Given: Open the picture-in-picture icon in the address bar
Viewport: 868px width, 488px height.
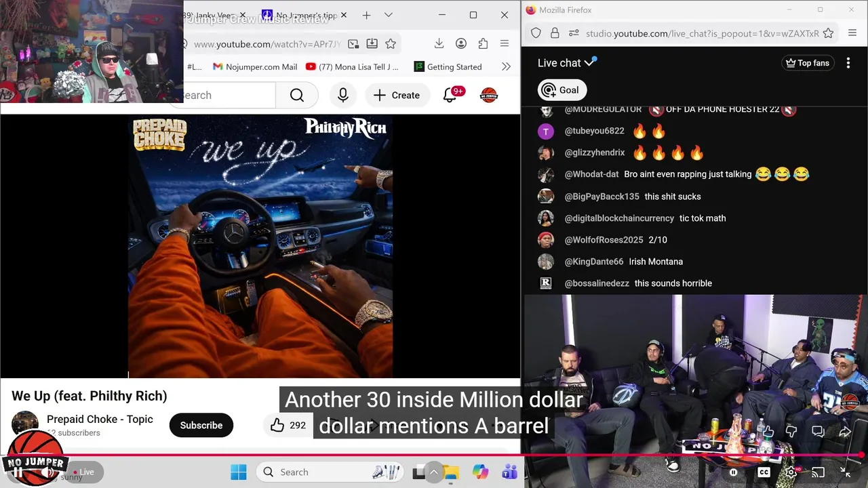Looking at the screenshot, I should coord(353,44).
